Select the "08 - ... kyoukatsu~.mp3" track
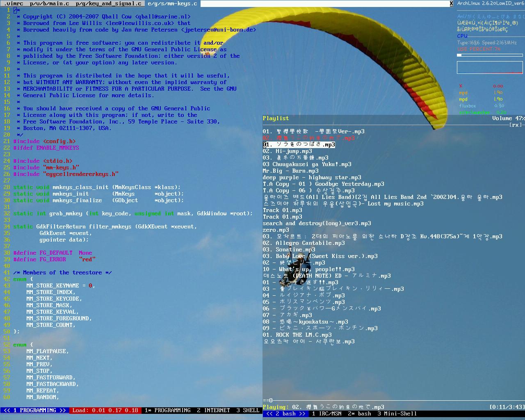Viewport: 525px width, 420px height. click(x=306, y=322)
